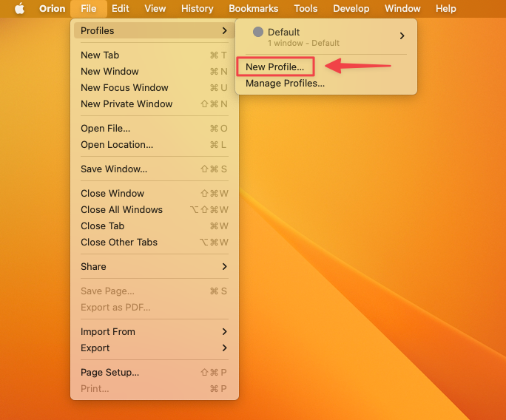The height and width of the screenshot is (420, 506).
Task: Choose Manage Profiles... option
Action: click(285, 84)
